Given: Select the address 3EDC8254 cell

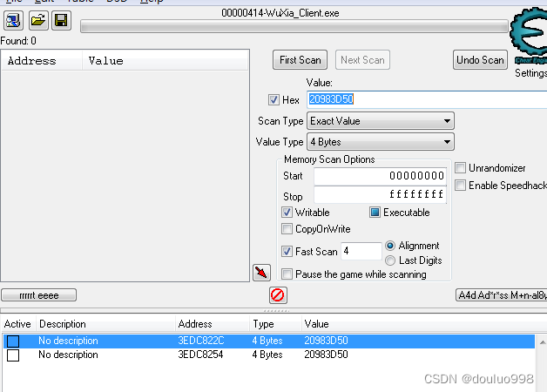Looking at the screenshot, I should (200, 355).
